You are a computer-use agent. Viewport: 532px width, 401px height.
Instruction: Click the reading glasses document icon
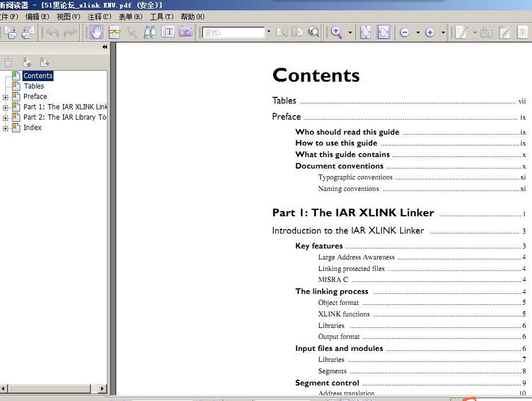(x=114, y=33)
